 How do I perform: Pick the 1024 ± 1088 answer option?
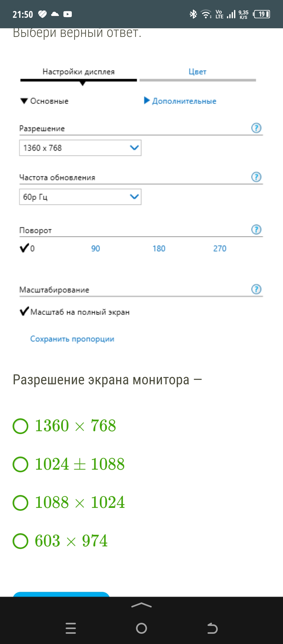[20, 464]
